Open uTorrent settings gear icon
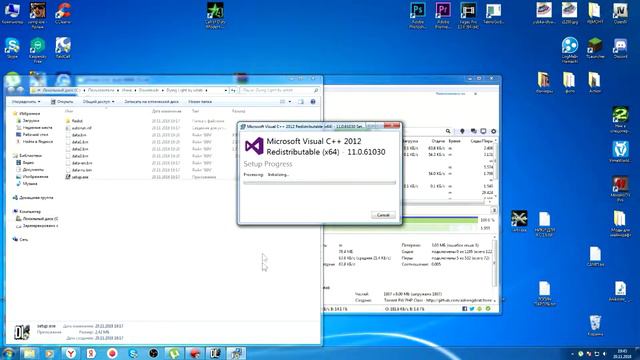Viewport: 640px width, 360px height. pos(493,131)
